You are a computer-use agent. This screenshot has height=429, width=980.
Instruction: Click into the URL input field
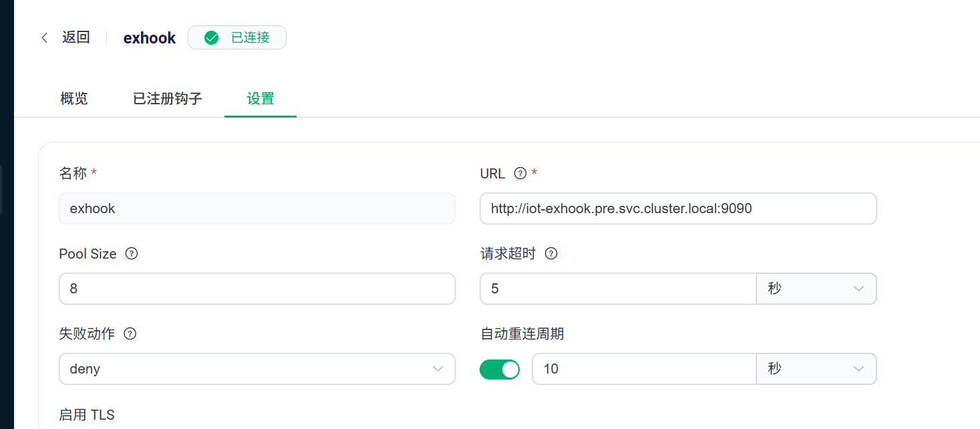click(677, 208)
